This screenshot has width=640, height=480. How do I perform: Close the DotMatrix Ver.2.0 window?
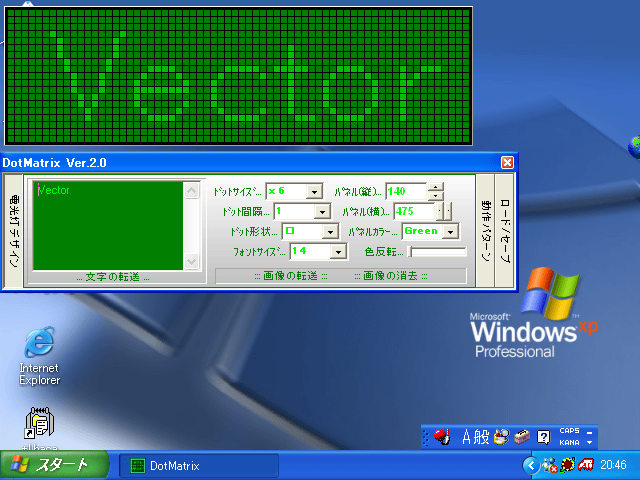coord(507,163)
